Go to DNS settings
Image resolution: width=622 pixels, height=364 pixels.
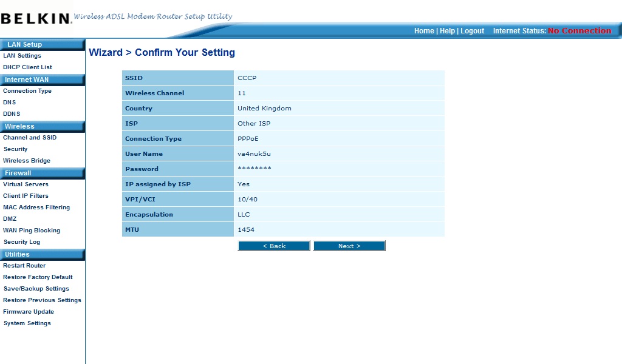pos(9,103)
